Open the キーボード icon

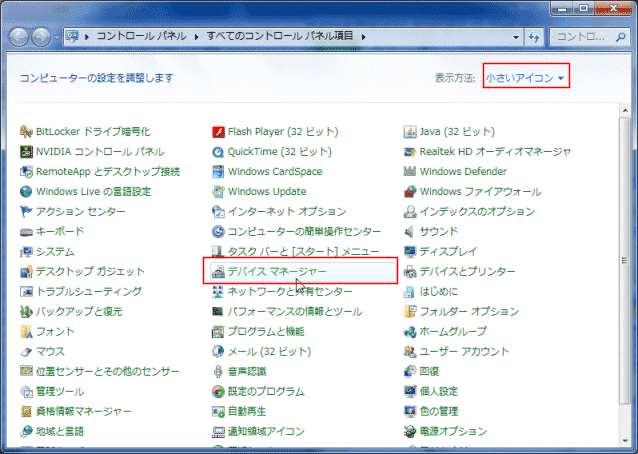[x=26, y=232]
